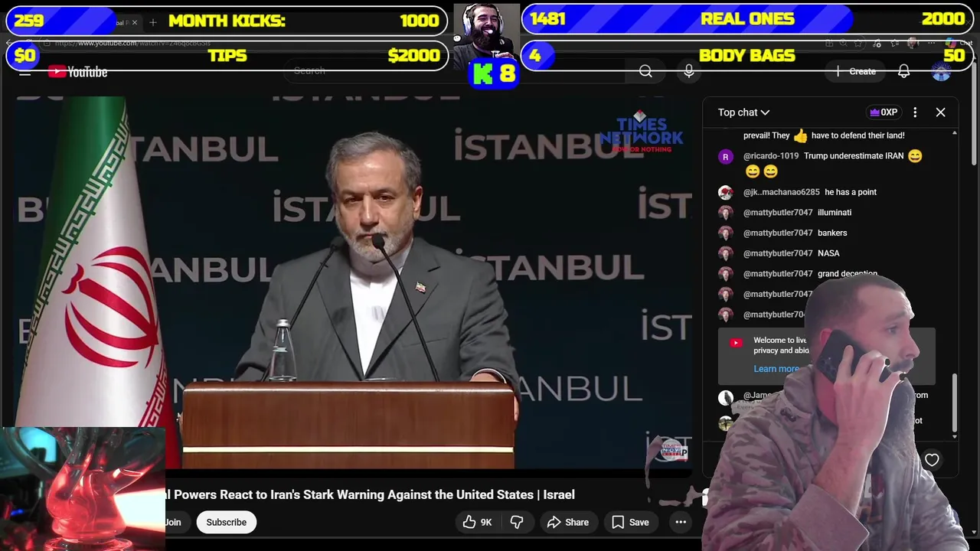Click @jk..machanao6285's avatar in chat
The height and width of the screenshot is (551, 980).
(725, 193)
